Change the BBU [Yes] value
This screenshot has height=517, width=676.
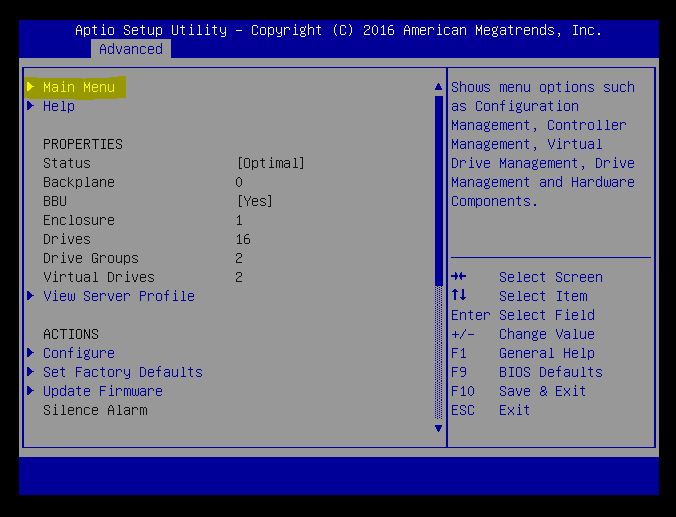pos(255,201)
